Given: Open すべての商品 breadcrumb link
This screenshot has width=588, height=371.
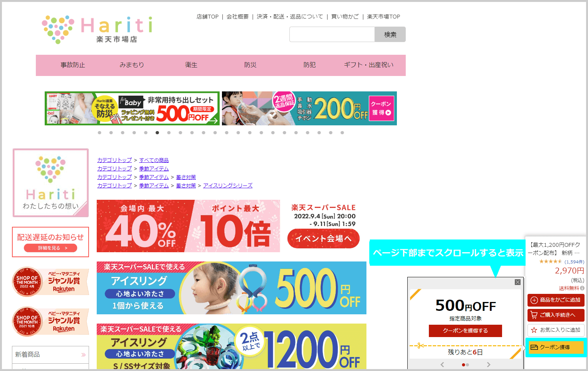Looking at the screenshot, I should click(154, 160).
